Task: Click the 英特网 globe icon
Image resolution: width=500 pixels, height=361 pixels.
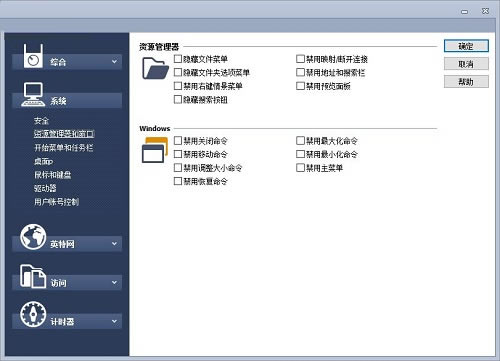Action: [x=33, y=237]
